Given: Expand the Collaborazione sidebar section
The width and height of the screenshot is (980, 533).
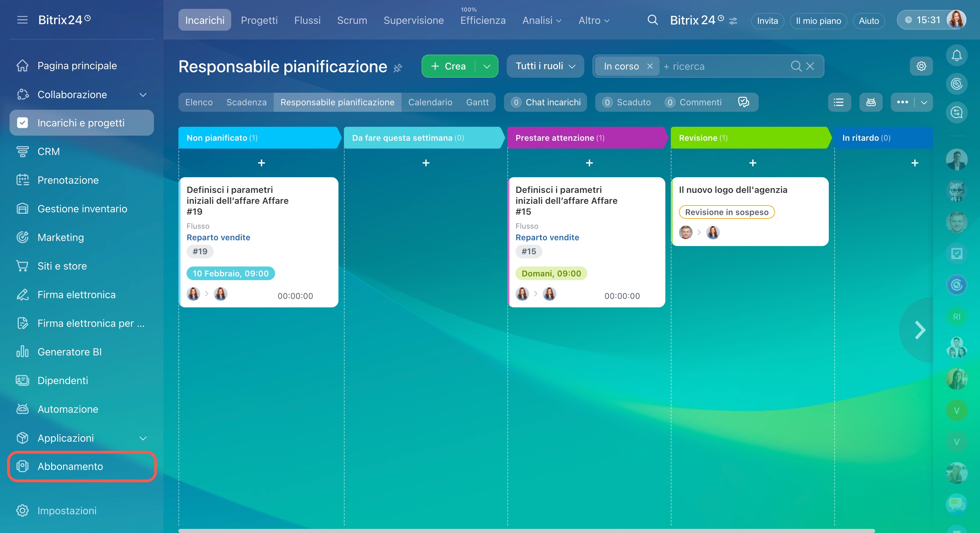Looking at the screenshot, I should point(143,94).
